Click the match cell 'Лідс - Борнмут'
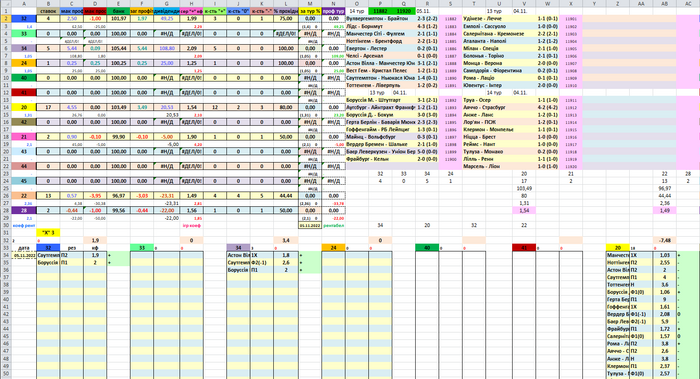700x379 pixels. coord(380,26)
